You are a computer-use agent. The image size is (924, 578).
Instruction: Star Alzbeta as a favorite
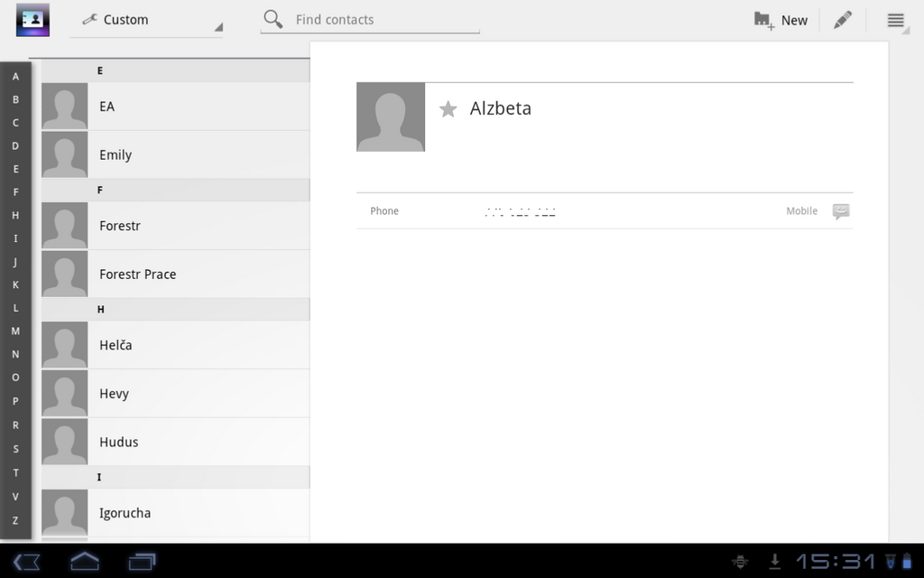coord(448,108)
